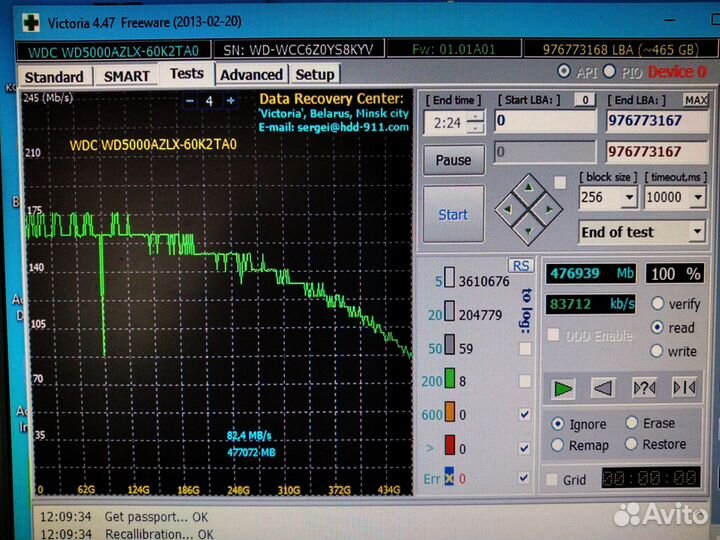Click the End LBA input field
720x540 pixels.
(657, 121)
